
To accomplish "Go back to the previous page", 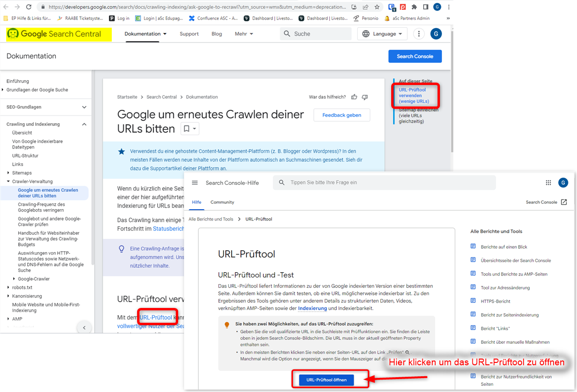I will click(x=6, y=7).
